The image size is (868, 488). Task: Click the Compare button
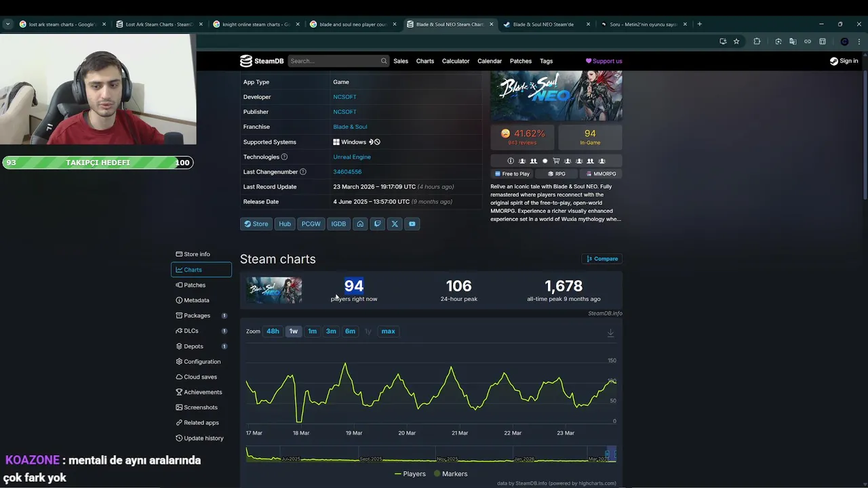pos(602,259)
